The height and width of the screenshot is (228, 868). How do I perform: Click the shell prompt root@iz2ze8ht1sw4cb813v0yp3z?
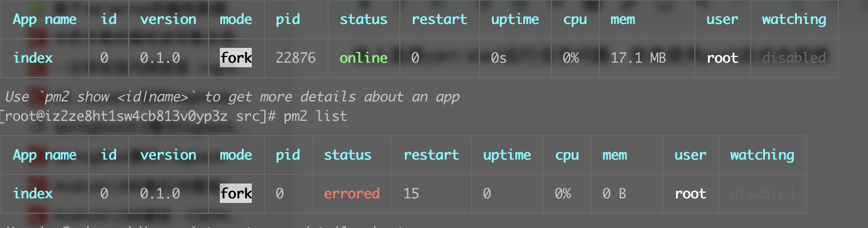tap(116, 116)
